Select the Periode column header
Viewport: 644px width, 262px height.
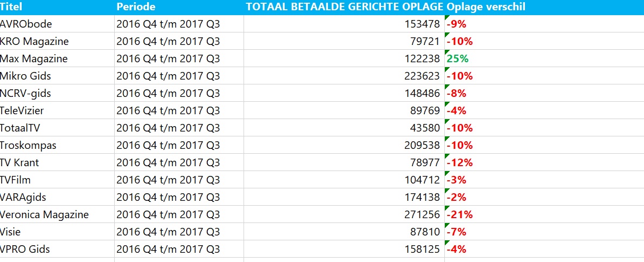click(179, 8)
